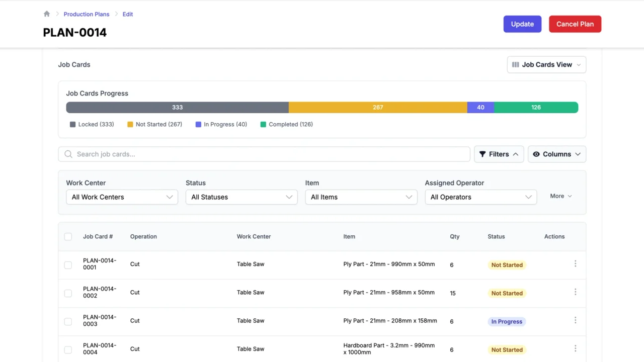Open the All Work Centers dropdown
The image size is (644, 362).
[x=122, y=197]
